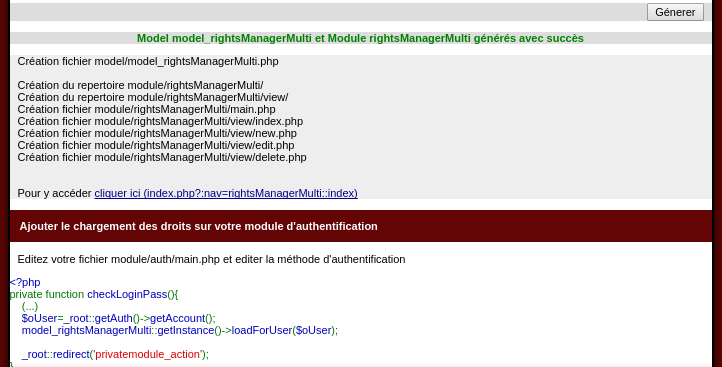Viewport: 722px width, 367px height.
Task: Select line ending with view/index.php
Action: point(160,121)
